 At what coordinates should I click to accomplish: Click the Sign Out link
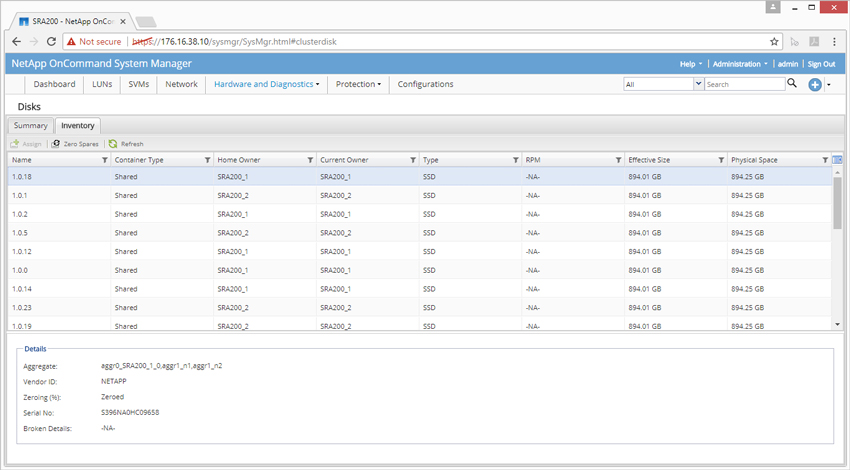click(x=821, y=64)
